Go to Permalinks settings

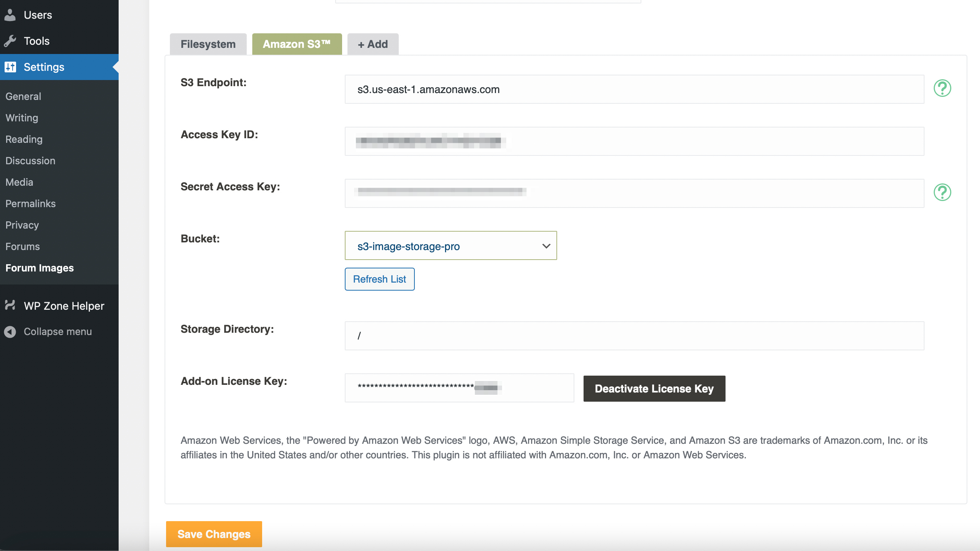[31, 204]
